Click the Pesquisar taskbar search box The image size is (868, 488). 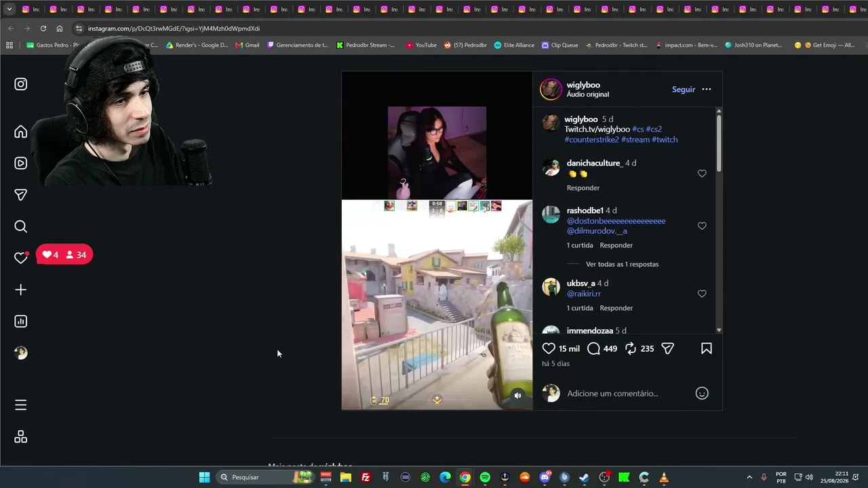pyautogui.click(x=266, y=477)
